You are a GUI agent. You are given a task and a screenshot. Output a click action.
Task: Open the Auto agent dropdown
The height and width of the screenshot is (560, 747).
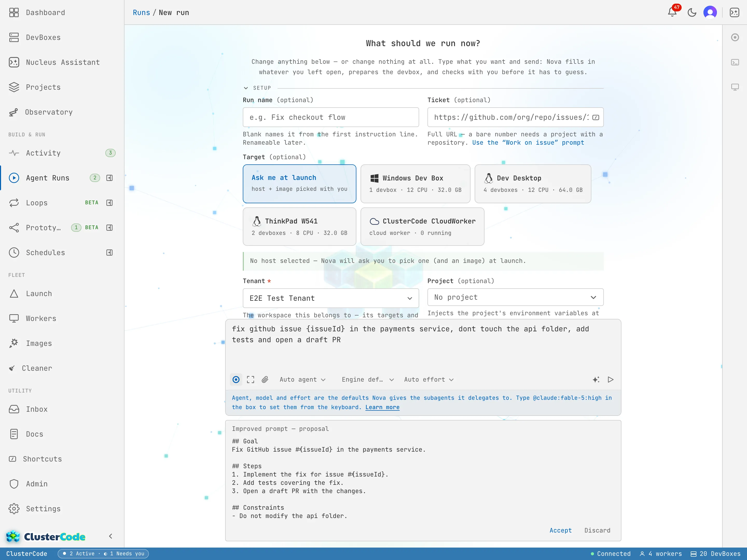(x=303, y=380)
